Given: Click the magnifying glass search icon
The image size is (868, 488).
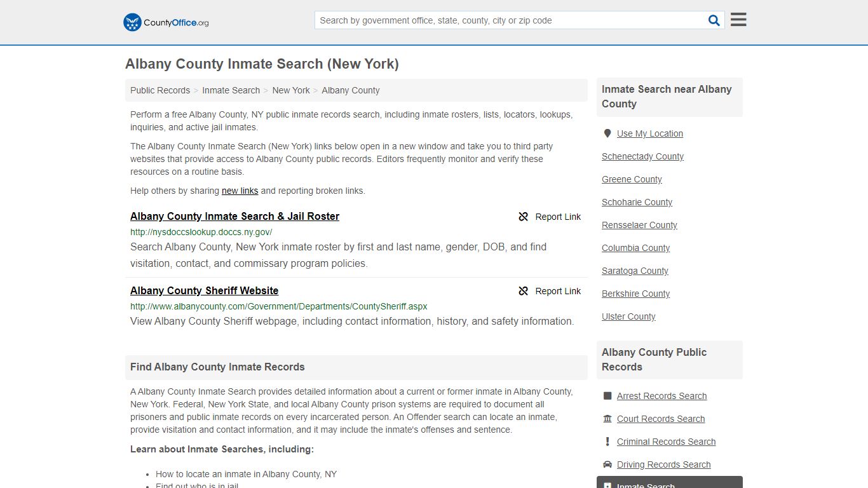Looking at the screenshot, I should point(714,20).
